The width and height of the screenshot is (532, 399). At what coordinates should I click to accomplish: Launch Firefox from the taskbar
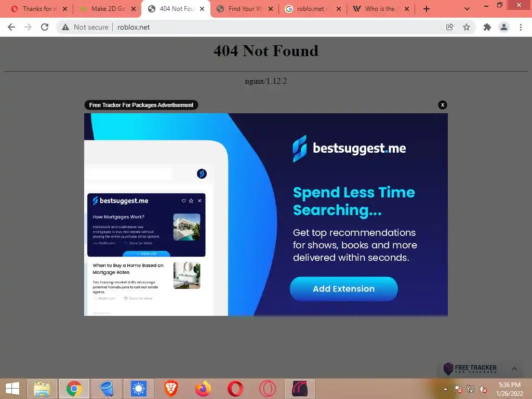pyautogui.click(x=203, y=389)
